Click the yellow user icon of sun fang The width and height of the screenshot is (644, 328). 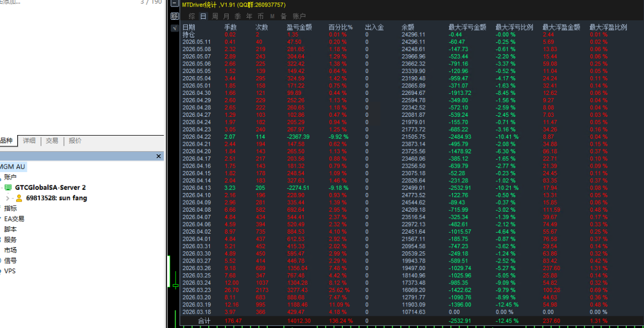click(19, 198)
